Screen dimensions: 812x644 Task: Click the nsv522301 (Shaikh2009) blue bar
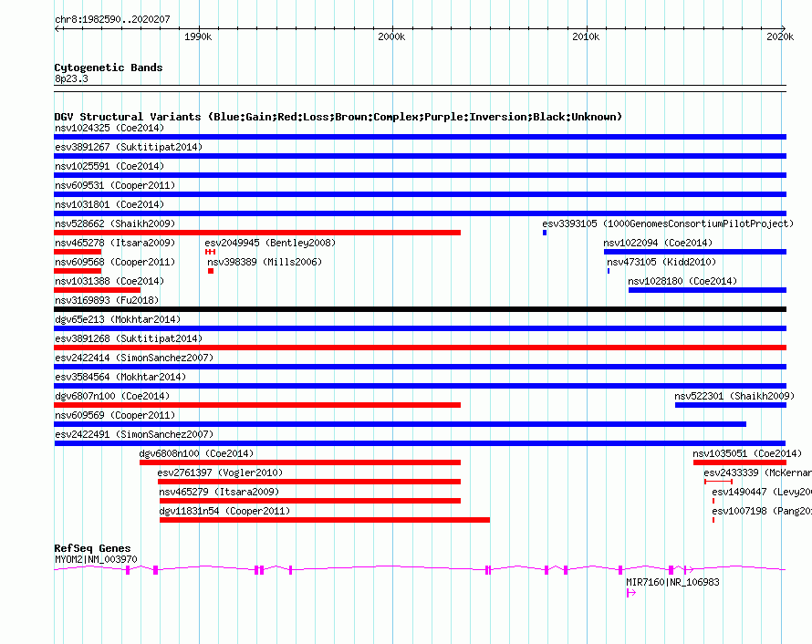[731, 405]
